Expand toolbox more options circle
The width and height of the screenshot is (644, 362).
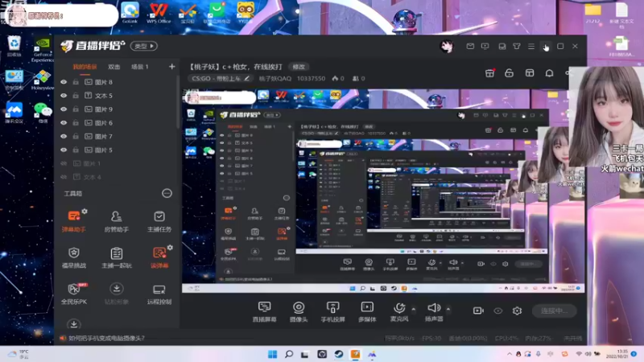[167, 193]
